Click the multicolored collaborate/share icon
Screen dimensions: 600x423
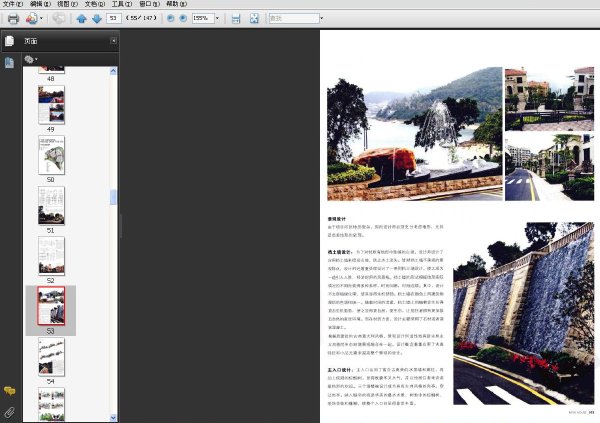(32, 18)
